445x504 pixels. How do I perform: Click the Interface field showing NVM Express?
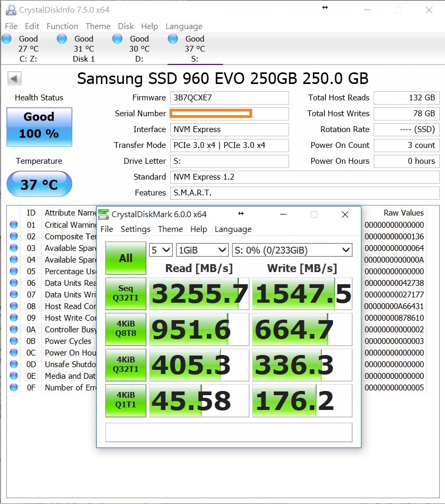pos(229,129)
